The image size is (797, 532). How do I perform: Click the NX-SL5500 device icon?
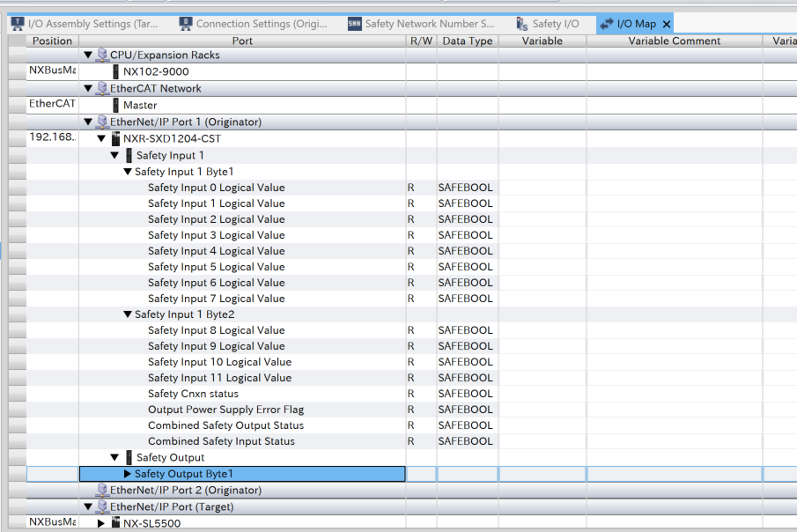tap(115, 522)
